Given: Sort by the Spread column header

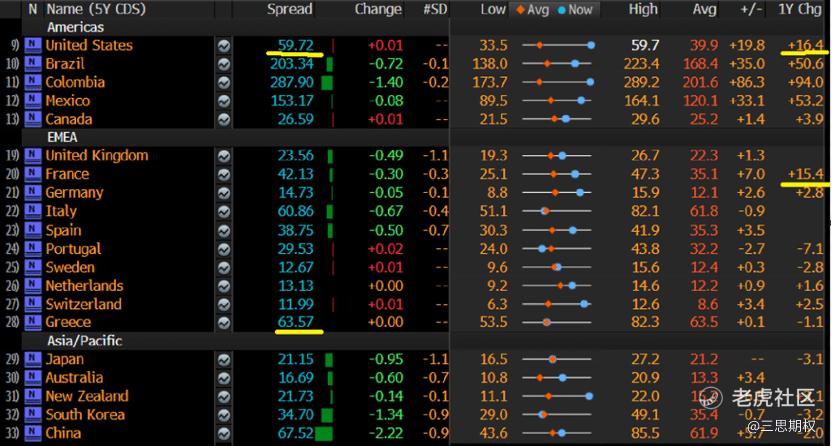Looking at the screenshot, I should coord(289,9).
